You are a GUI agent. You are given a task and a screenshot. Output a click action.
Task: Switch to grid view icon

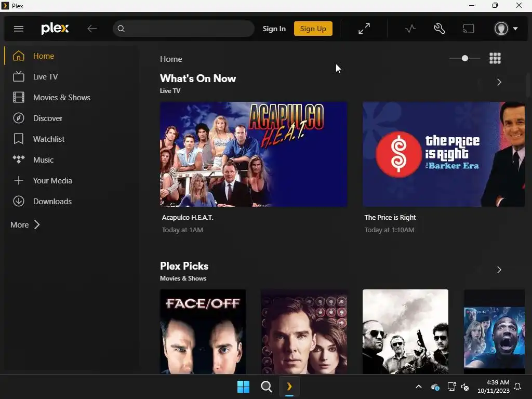pos(495,58)
